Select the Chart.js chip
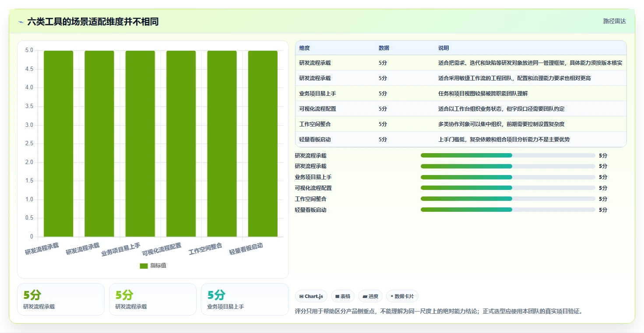This screenshot has height=333, width=644. point(311,296)
